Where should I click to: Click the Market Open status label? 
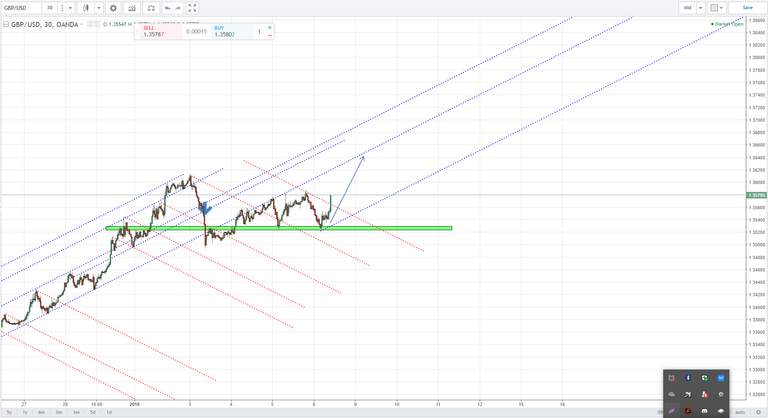(727, 24)
